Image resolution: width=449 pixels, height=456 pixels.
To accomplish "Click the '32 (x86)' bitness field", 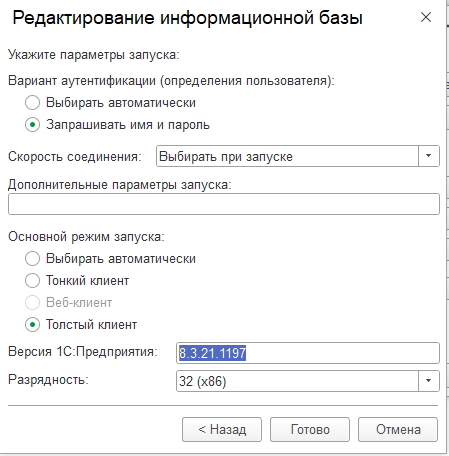I will pos(297,381).
